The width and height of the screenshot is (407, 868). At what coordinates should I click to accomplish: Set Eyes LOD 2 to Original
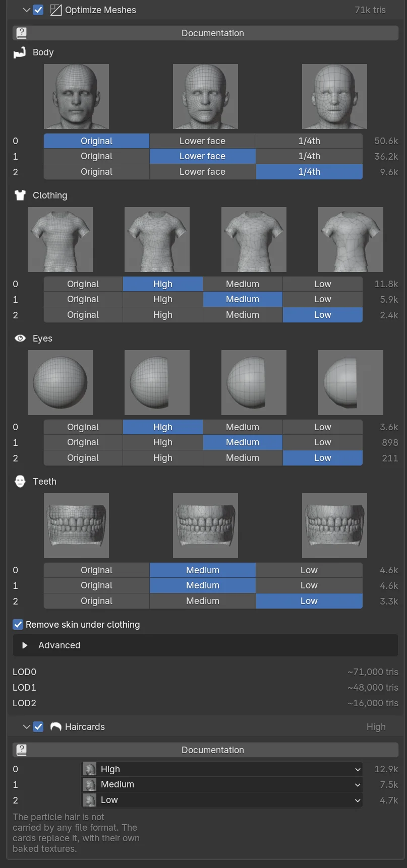[83, 458]
